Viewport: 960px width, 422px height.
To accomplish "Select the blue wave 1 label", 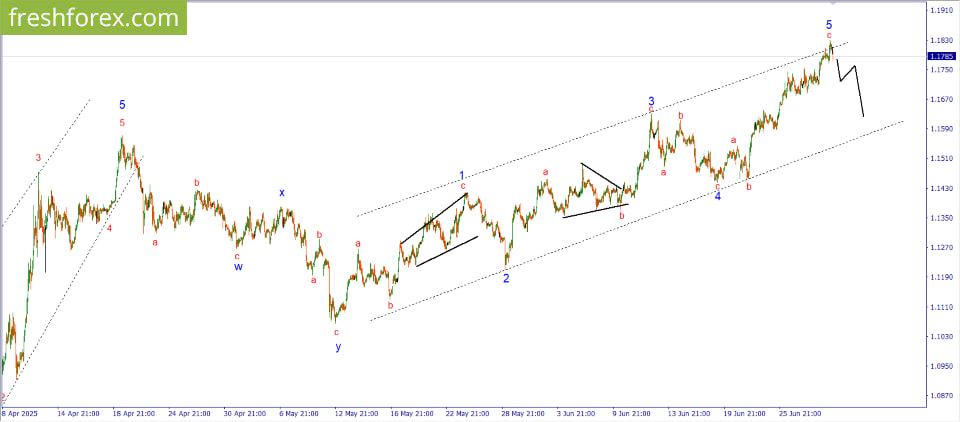I will 462,176.
